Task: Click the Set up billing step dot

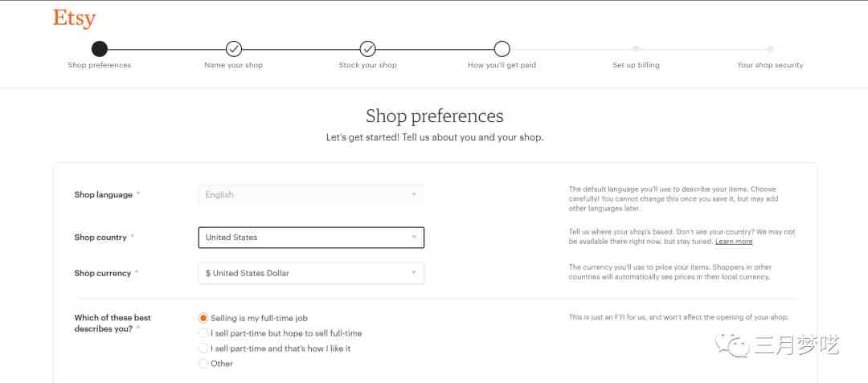Action: (636, 49)
